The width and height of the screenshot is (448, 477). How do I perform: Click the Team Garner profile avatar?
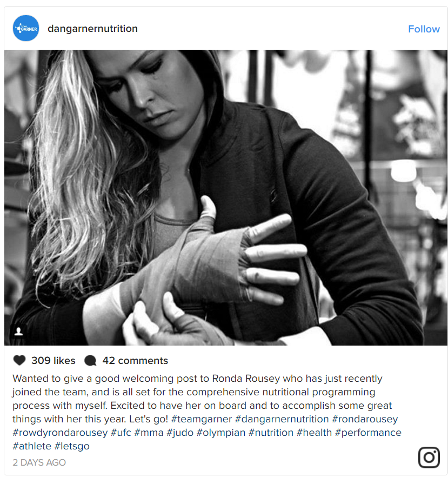click(x=26, y=28)
